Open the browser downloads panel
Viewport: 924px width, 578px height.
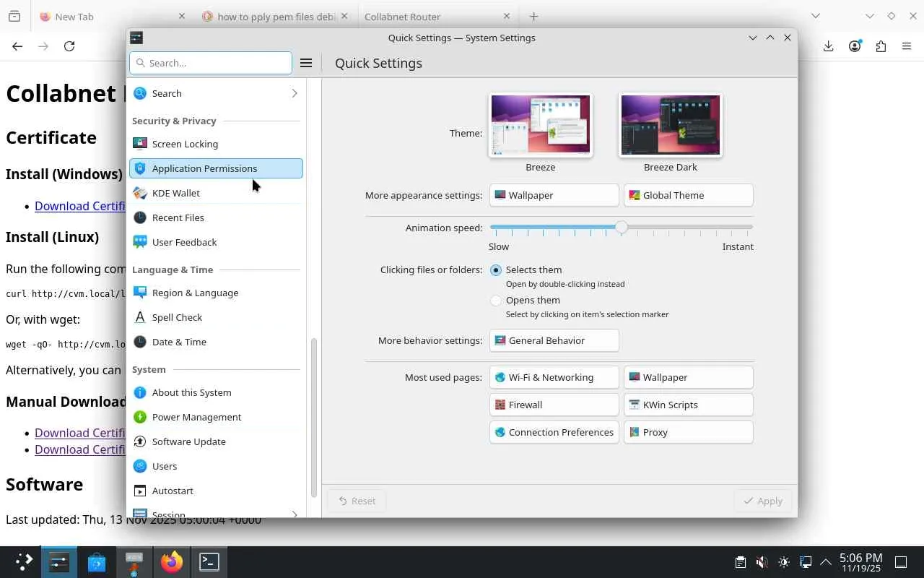[829, 46]
